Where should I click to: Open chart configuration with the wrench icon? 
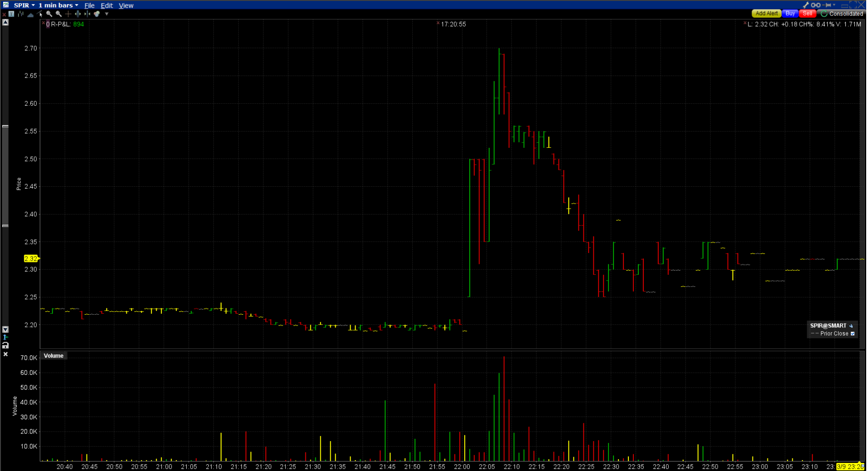point(806,5)
